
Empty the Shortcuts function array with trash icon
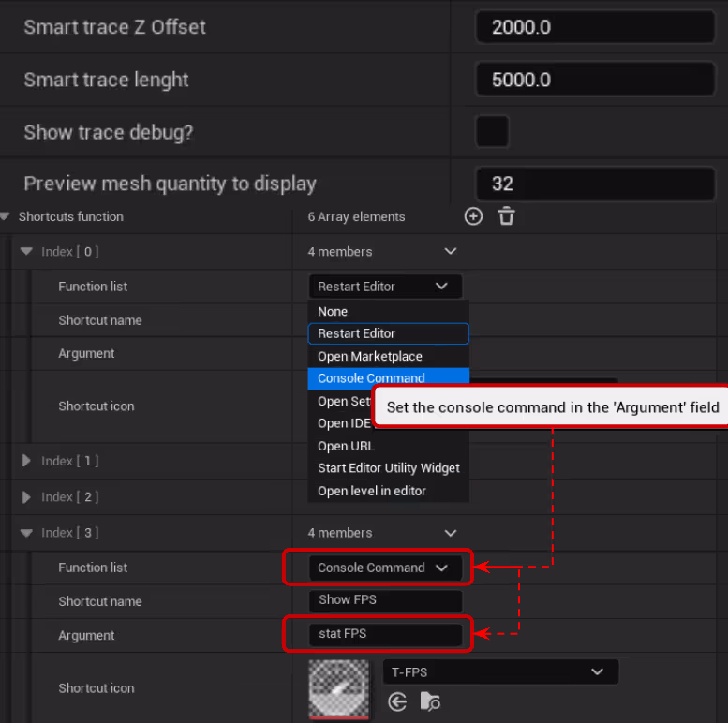pyautogui.click(x=506, y=216)
